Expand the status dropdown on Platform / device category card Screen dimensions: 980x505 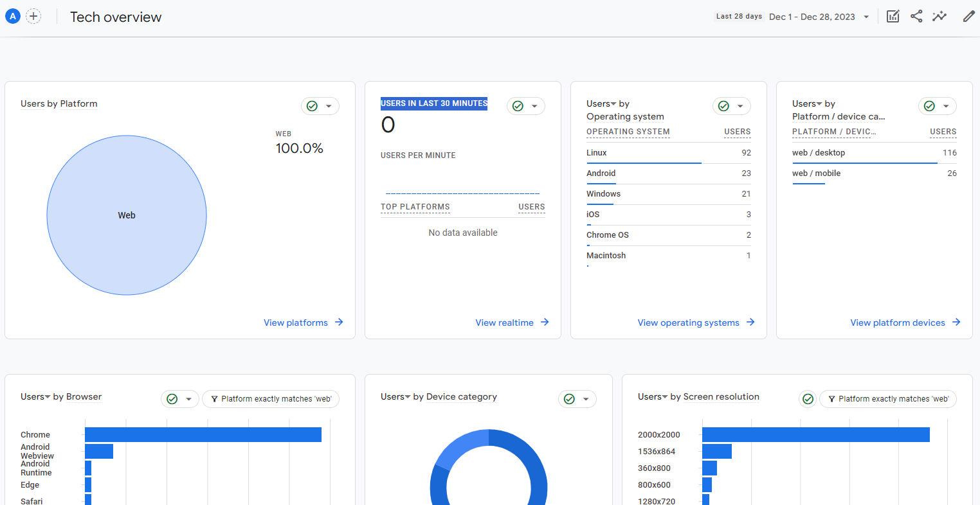[x=946, y=106]
